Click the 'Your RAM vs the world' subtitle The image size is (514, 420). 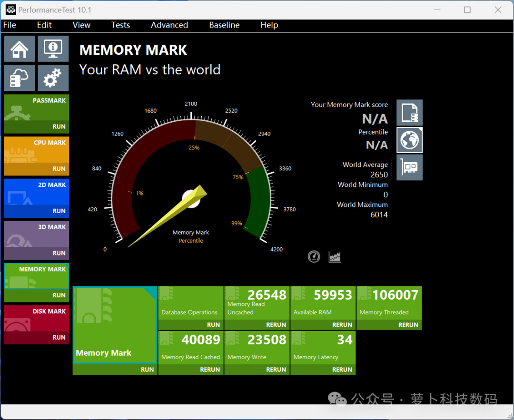[x=150, y=70]
